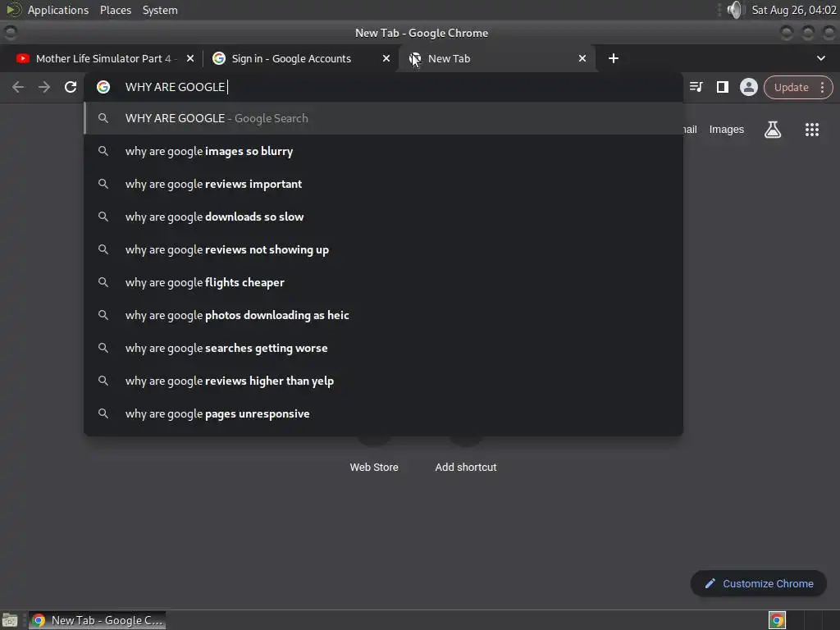Screen dimensions: 840x630
Task: Click search icon beside 'pages unresponsive' suggestion
Action: point(103,413)
